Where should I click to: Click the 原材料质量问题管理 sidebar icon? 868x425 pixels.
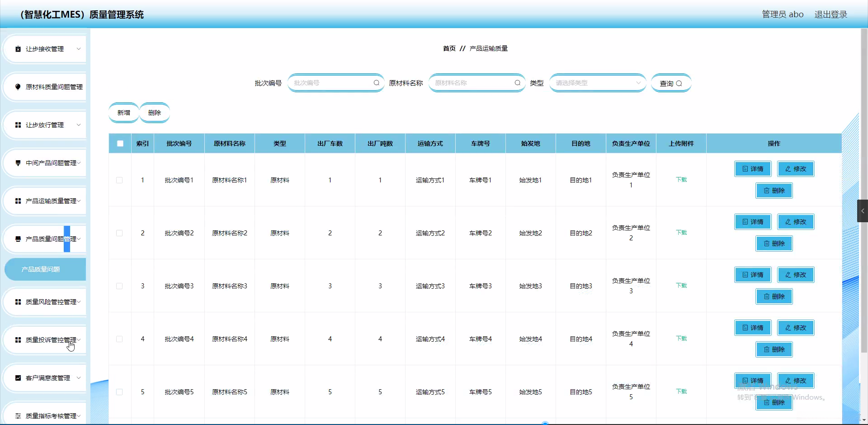tap(18, 87)
